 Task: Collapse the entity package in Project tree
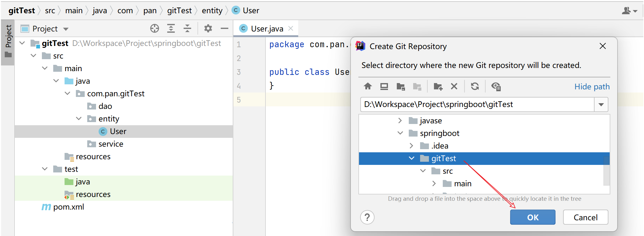click(x=79, y=119)
